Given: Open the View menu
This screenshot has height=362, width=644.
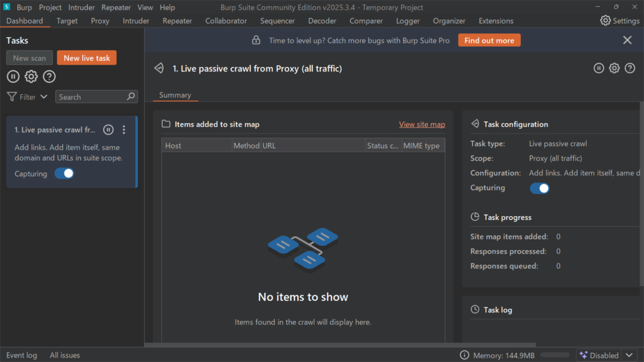Looking at the screenshot, I should (x=145, y=8).
